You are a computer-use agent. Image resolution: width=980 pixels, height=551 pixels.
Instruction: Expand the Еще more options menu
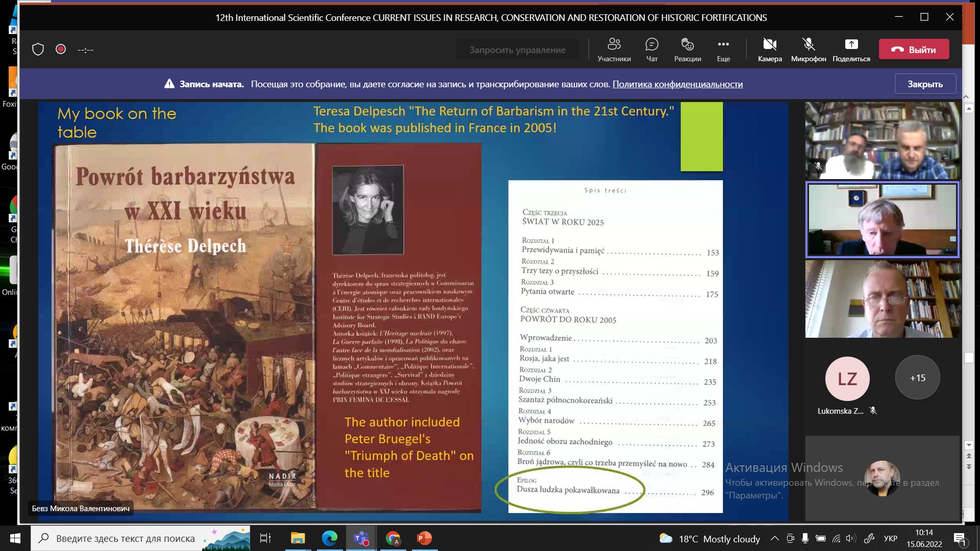723,49
